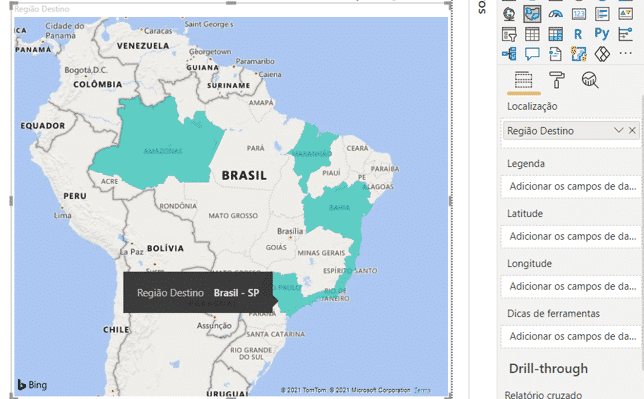Choose the R script visual
The width and height of the screenshot is (644, 399).
coord(578,34)
